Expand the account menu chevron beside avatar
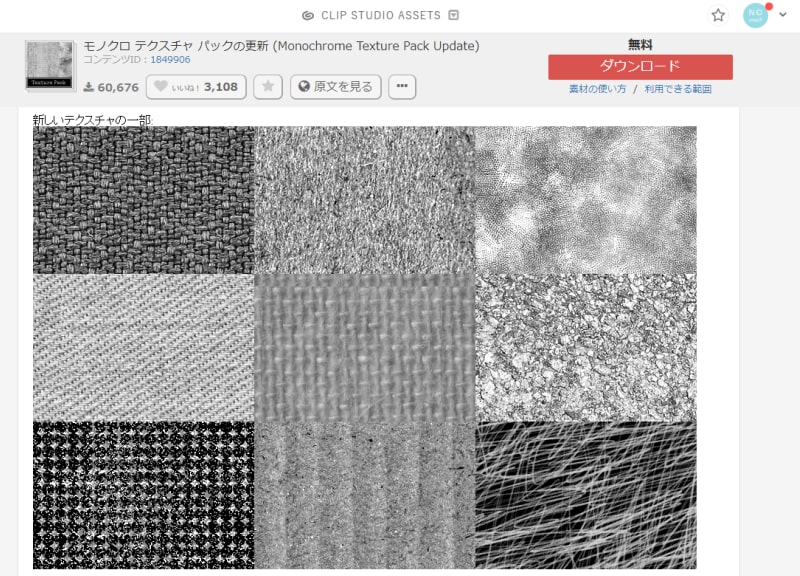Screen dimensions: 800x576 click(x=783, y=15)
